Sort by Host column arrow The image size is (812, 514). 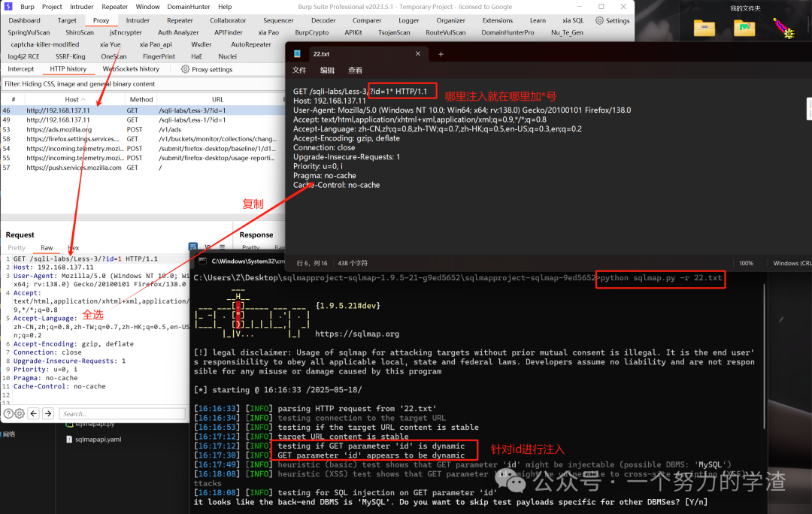(83, 99)
